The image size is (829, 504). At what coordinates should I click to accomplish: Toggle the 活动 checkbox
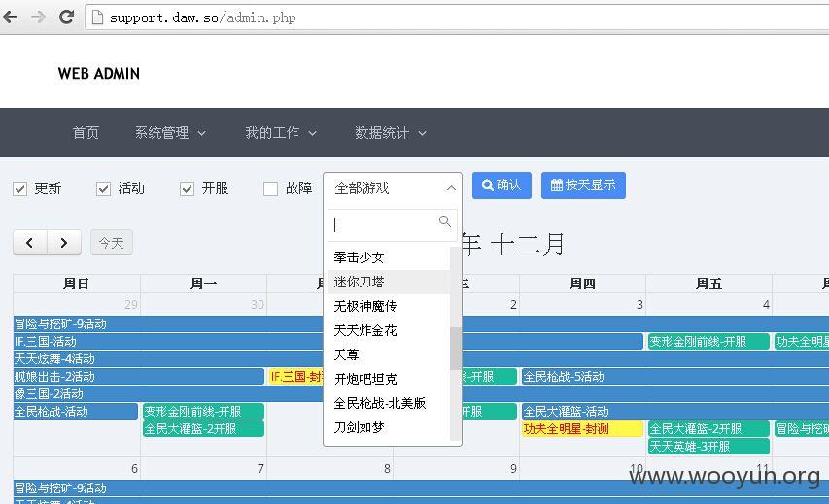[103, 188]
